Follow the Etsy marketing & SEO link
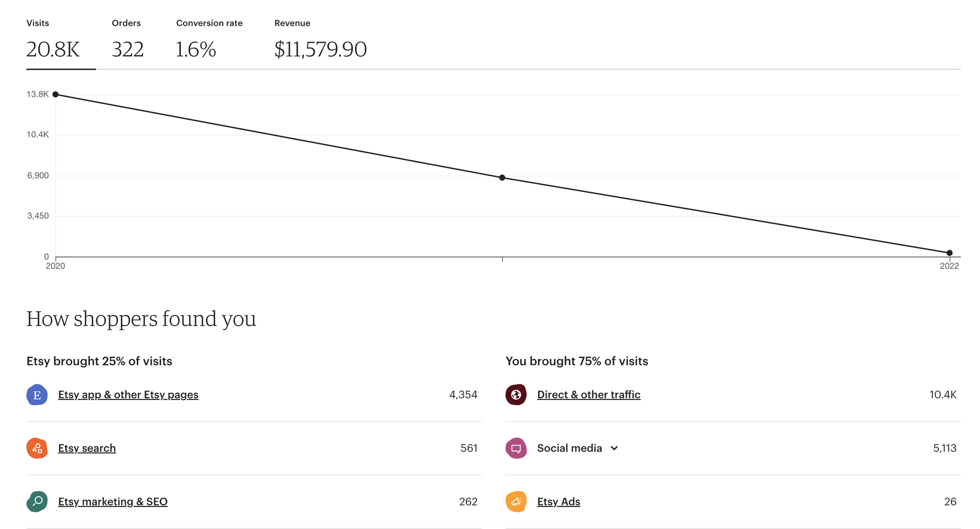Image resolution: width=980 pixels, height=529 pixels. coord(113,502)
